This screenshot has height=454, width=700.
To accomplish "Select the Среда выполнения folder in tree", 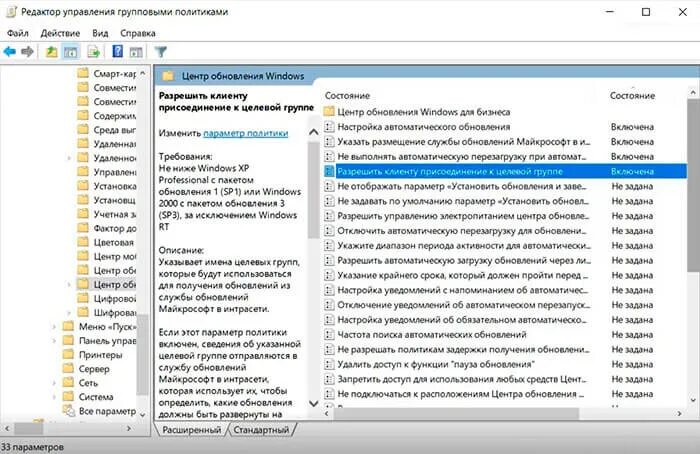I will [x=107, y=129].
